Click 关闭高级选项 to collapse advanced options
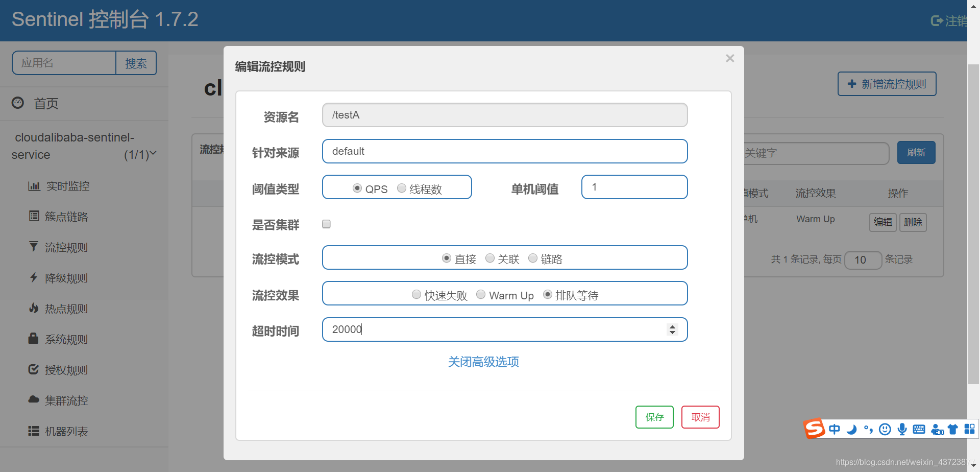The height and width of the screenshot is (472, 980). tap(483, 362)
